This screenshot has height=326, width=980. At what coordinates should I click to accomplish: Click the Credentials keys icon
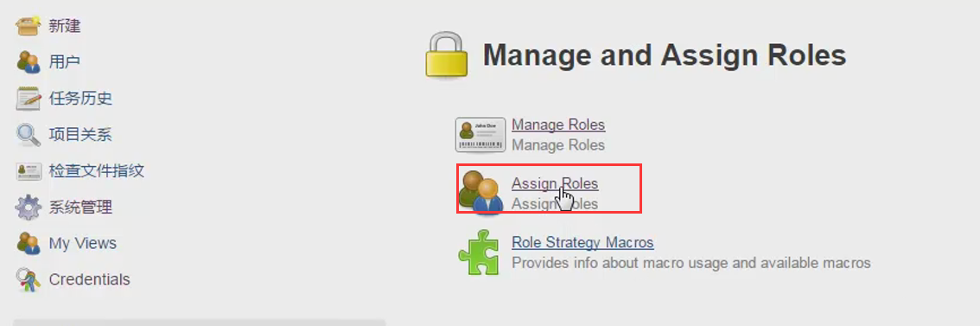(29, 279)
